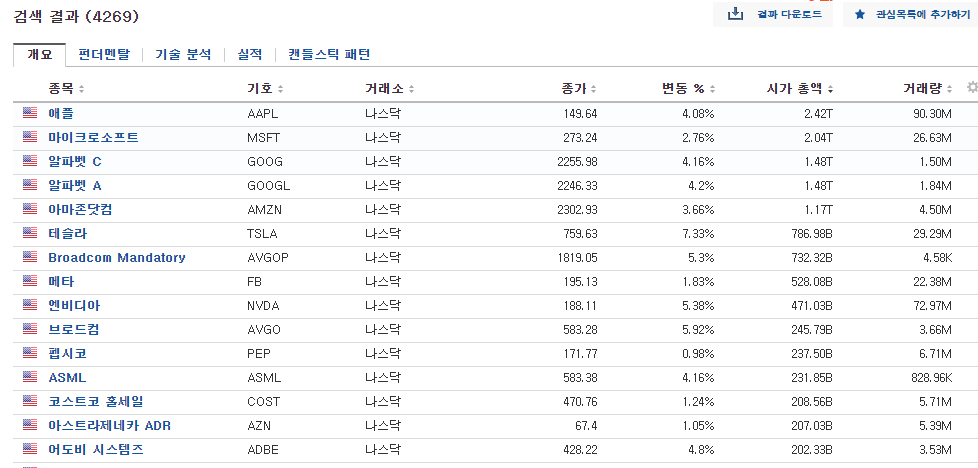Sort table by 기호 column arrows

pyautogui.click(x=281, y=89)
